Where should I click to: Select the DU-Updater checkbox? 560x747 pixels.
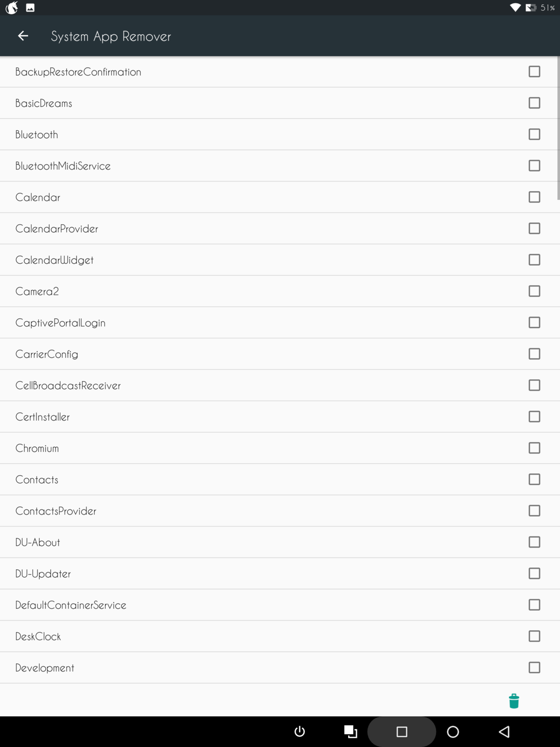534,574
